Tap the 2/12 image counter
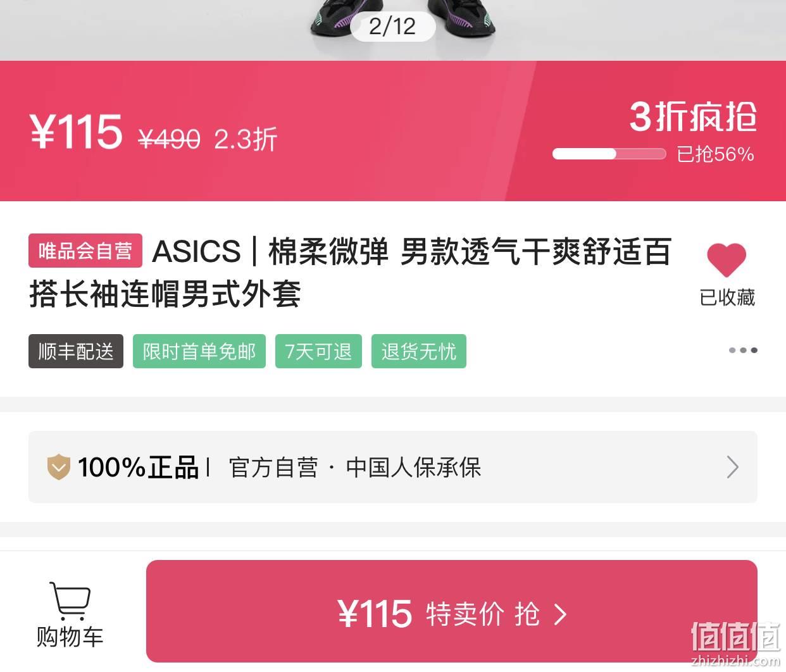This screenshot has width=786, height=672. [x=392, y=26]
